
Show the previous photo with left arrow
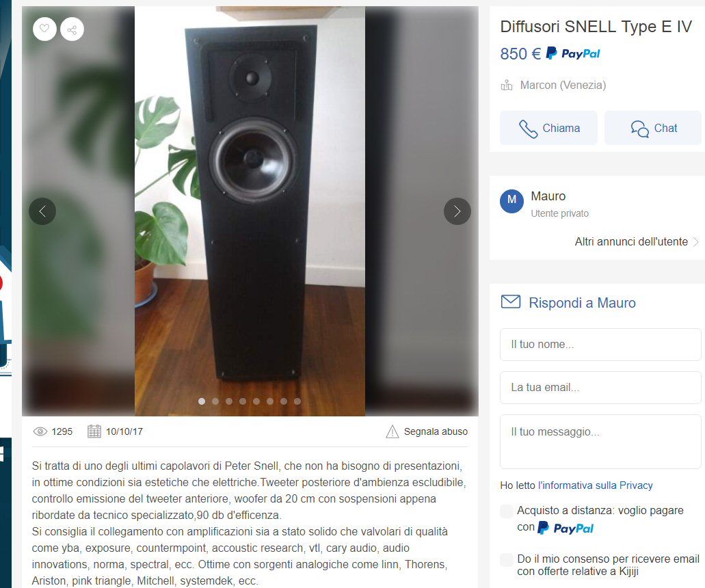(42, 211)
